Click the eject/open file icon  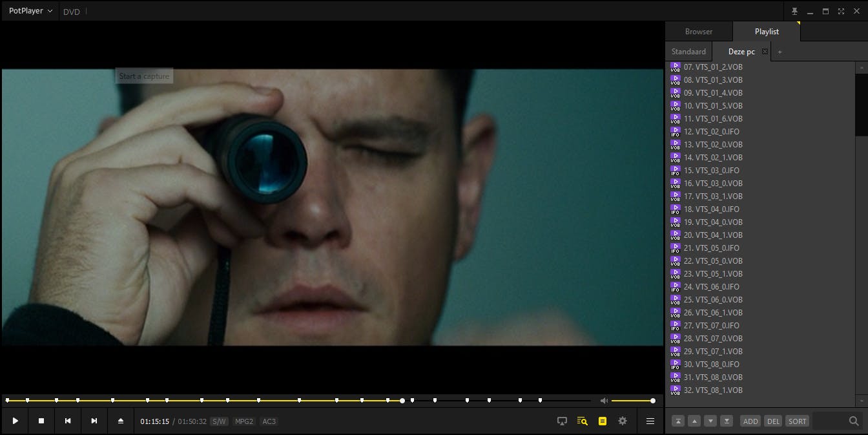pyautogui.click(x=121, y=421)
